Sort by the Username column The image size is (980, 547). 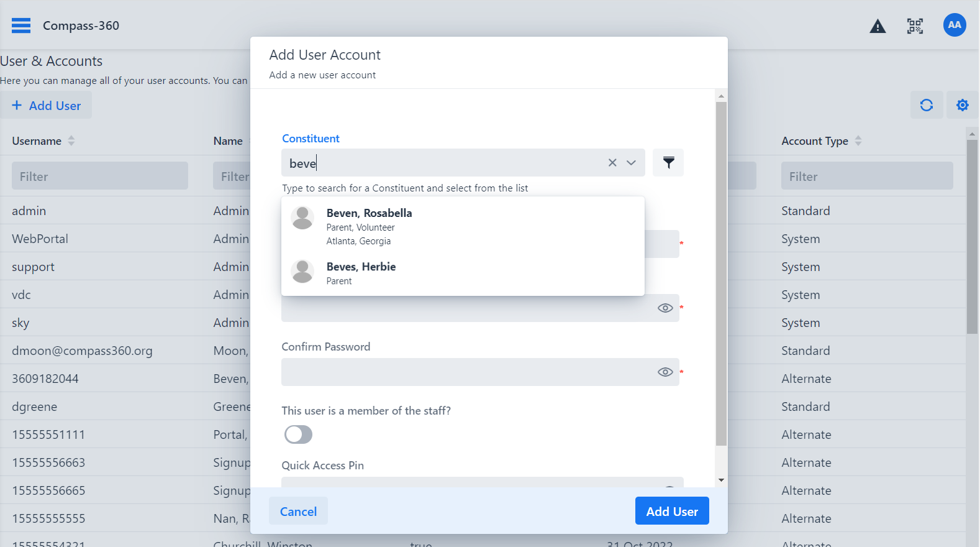71,141
